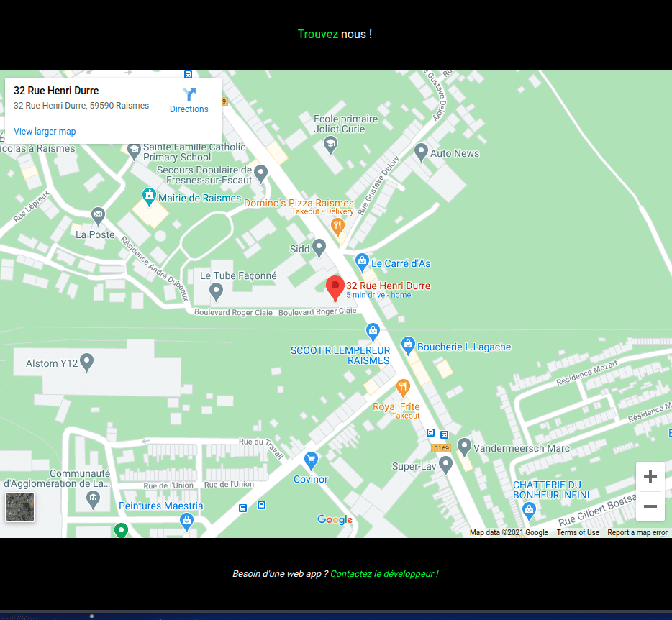
Task: Switch to satellite imagery thumbnail
Action: 20,507
